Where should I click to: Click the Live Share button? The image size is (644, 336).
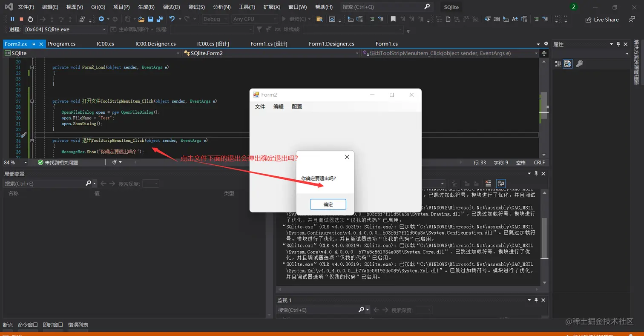coord(602,20)
